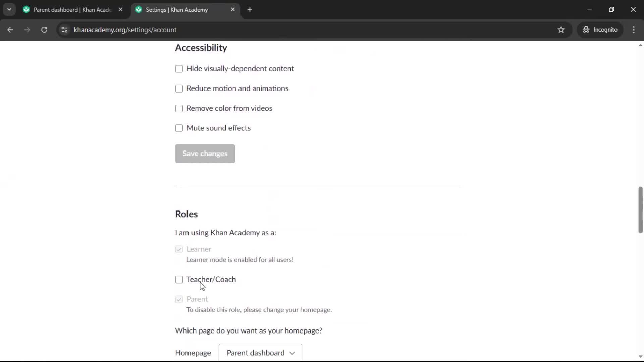Open Chrome three-dot menu
644x362 pixels.
pyautogui.click(x=634, y=30)
